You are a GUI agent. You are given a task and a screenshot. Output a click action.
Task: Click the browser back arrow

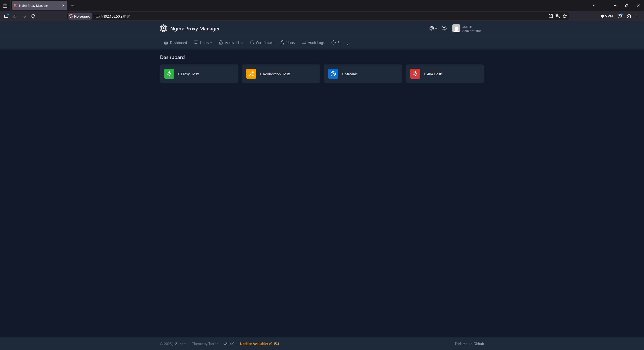[x=15, y=16]
